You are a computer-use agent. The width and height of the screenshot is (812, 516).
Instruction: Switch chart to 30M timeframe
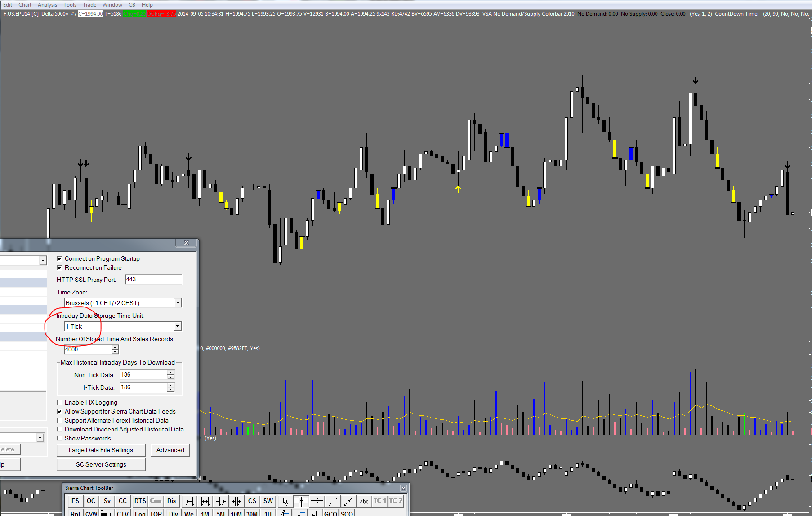pyautogui.click(x=252, y=513)
